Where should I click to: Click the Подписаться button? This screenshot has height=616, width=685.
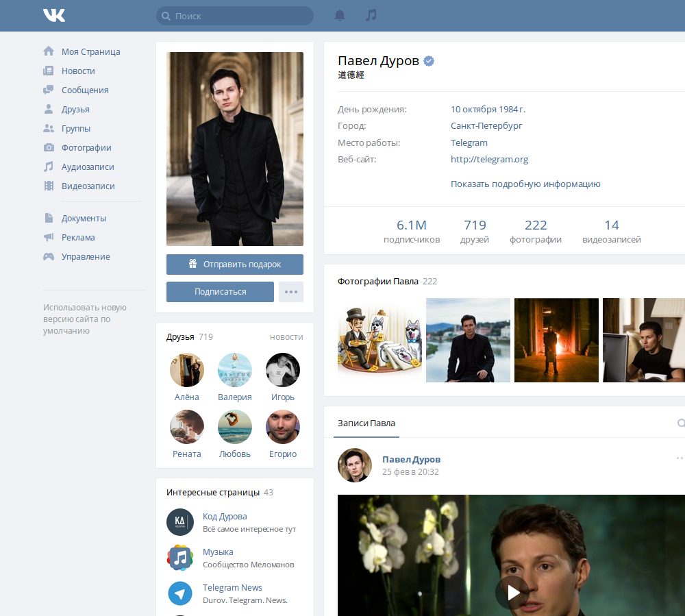point(220,292)
